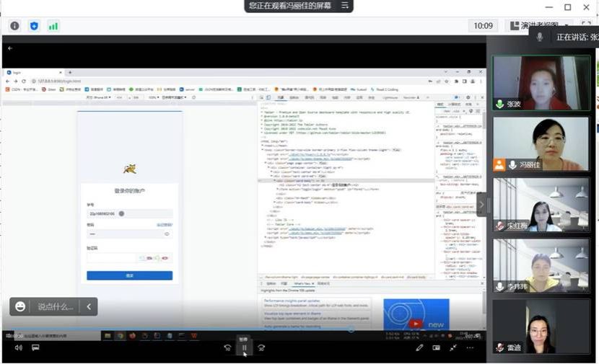Pause the video playback
Image resolution: width=599 pixels, height=364 pixels.
click(x=244, y=347)
